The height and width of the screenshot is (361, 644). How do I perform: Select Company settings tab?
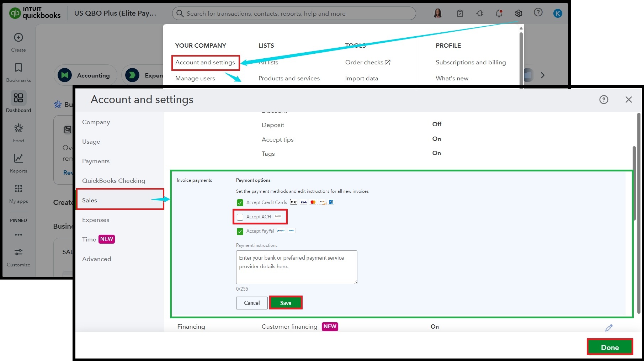[x=96, y=122]
